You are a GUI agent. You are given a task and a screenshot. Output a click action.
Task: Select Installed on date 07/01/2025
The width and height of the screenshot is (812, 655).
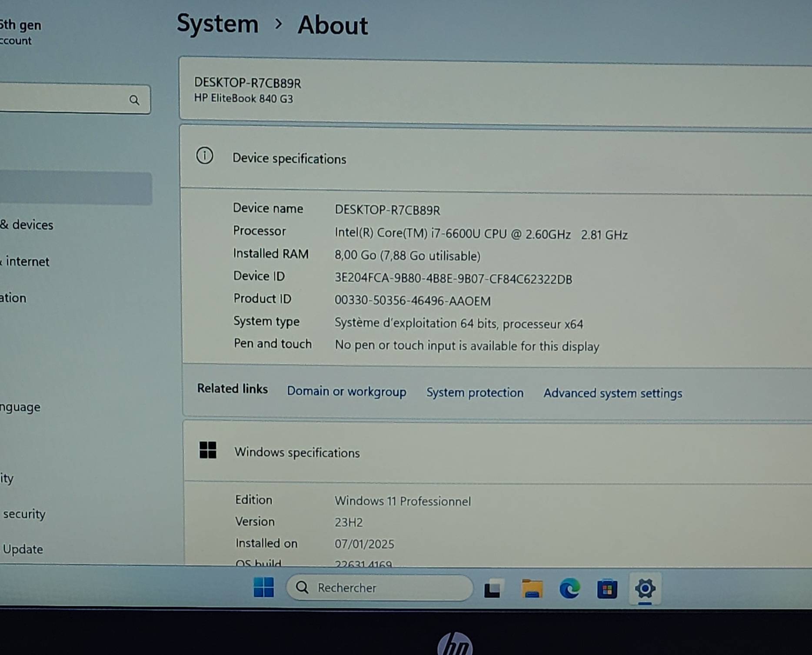coord(364,544)
